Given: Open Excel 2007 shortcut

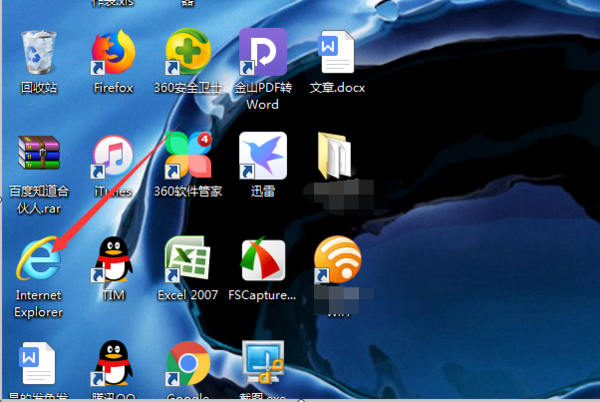Looking at the screenshot, I should click(188, 259).
